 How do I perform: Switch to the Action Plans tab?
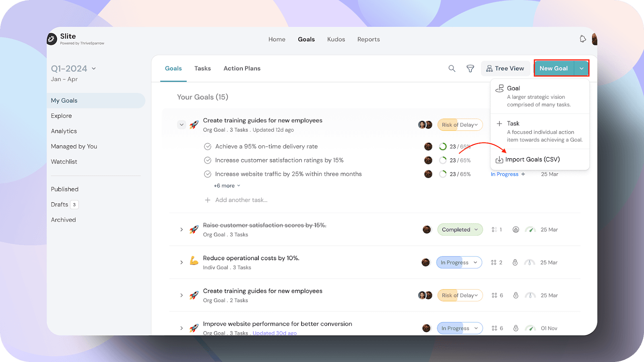coord(242,68)
